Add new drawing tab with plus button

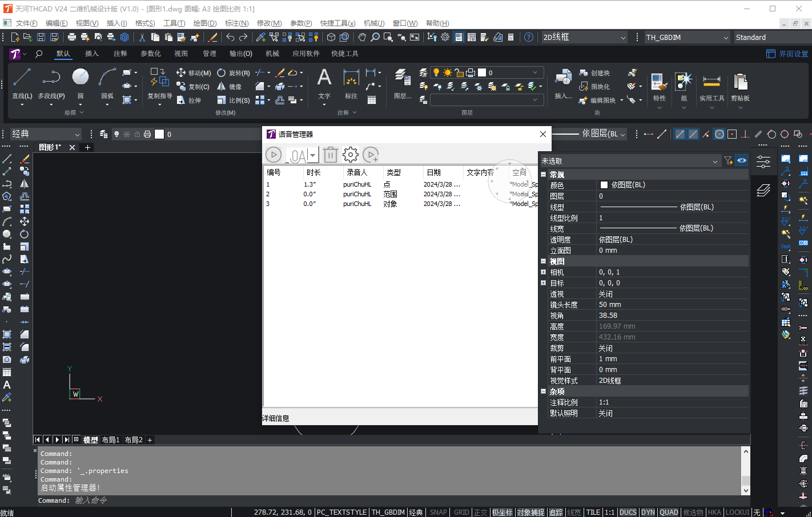pyautogui.click(x=87, y=147)
